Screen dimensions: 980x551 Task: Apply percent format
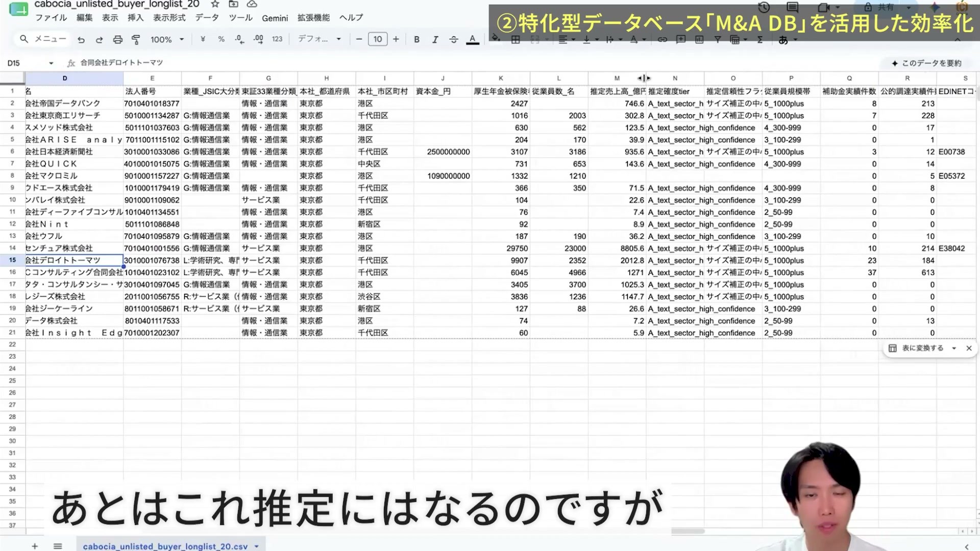point(221,39)
